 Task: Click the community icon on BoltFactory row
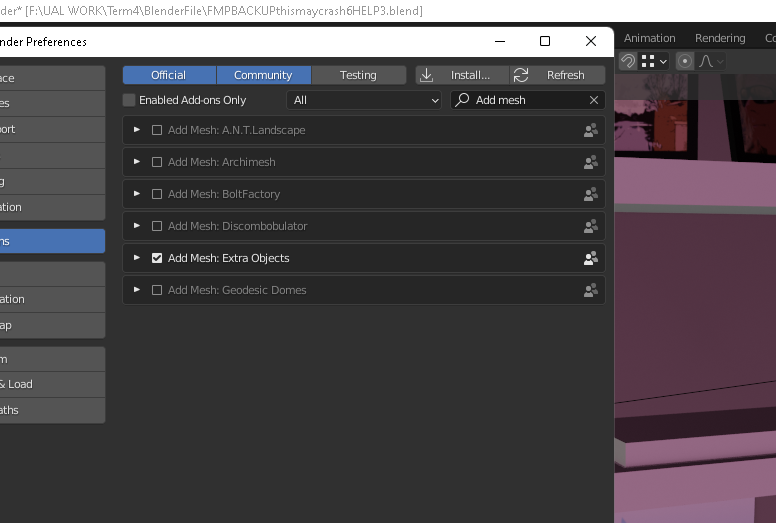[590, 194]
